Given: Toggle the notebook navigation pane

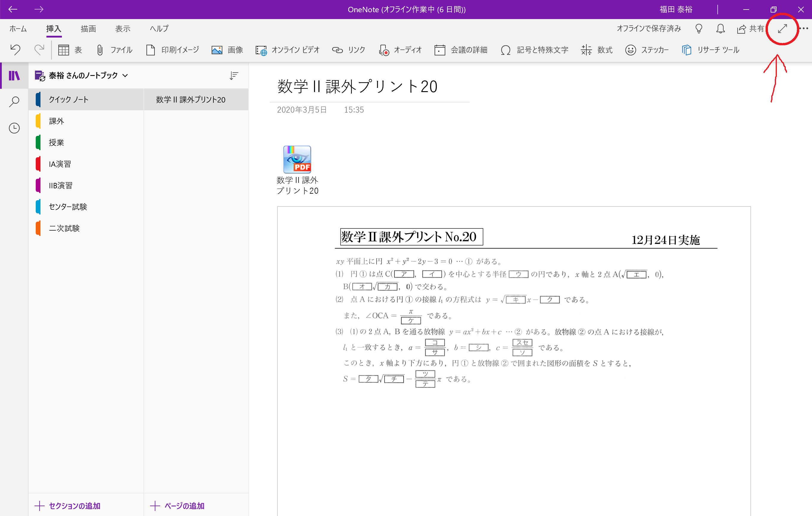Looking at the screenshot, I should (14, 76).
